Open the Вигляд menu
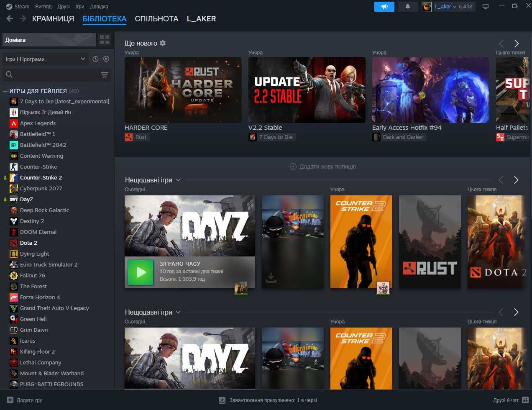Image resolution: width=532 pixels, height=410 pixels. point(43,6)
